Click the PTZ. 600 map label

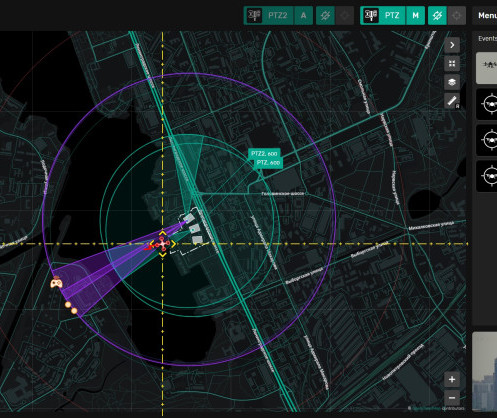pos(268,163)
